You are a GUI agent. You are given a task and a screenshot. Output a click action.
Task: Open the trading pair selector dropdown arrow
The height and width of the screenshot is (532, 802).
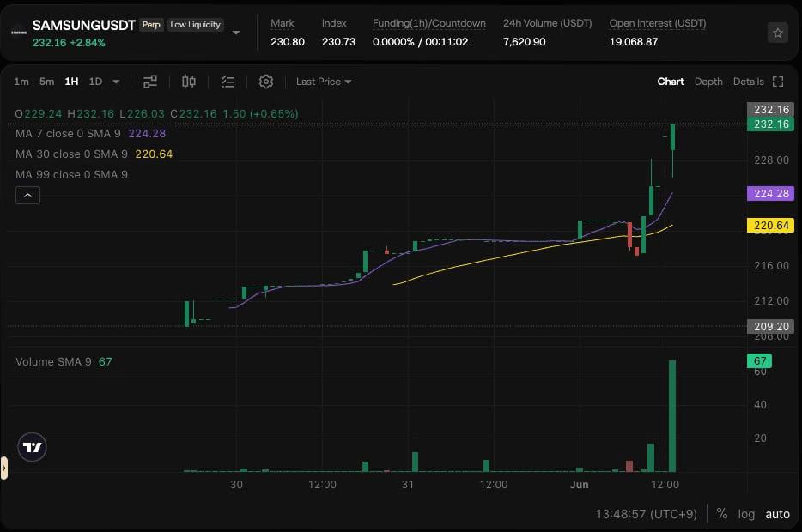(x=236, y=33)
